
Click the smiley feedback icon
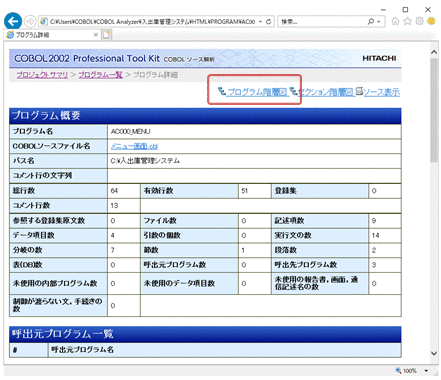pos(431,21)
